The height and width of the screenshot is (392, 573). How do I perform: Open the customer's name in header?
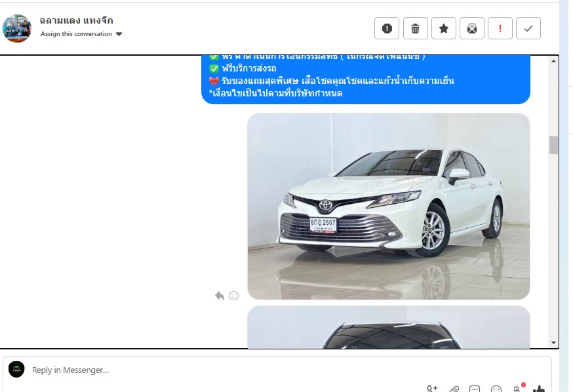[76, 20]
